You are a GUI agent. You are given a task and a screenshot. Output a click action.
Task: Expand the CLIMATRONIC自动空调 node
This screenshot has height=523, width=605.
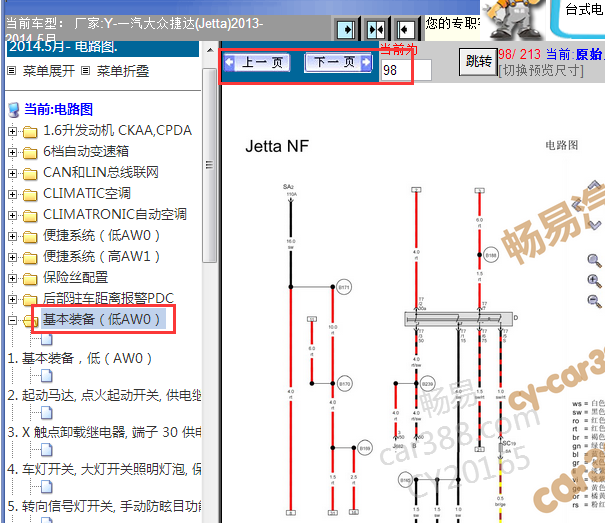point(12,215)
